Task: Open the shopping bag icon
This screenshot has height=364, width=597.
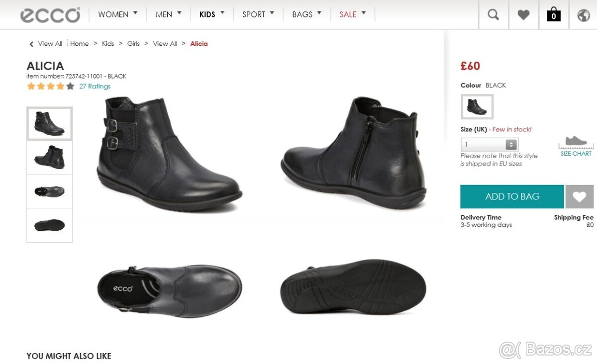Action: [x=553, y=15]
